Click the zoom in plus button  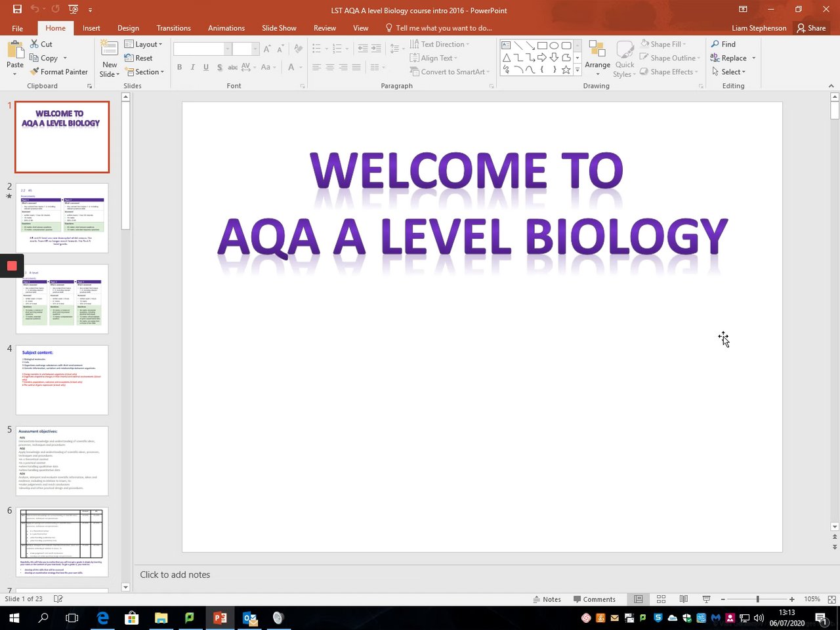(792, 599)
